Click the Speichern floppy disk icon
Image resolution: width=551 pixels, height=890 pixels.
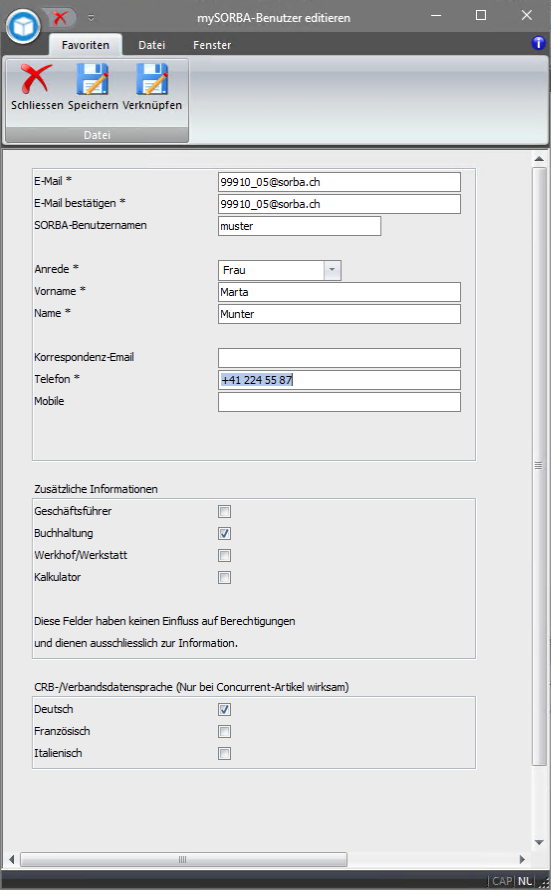tap(92, 79)
